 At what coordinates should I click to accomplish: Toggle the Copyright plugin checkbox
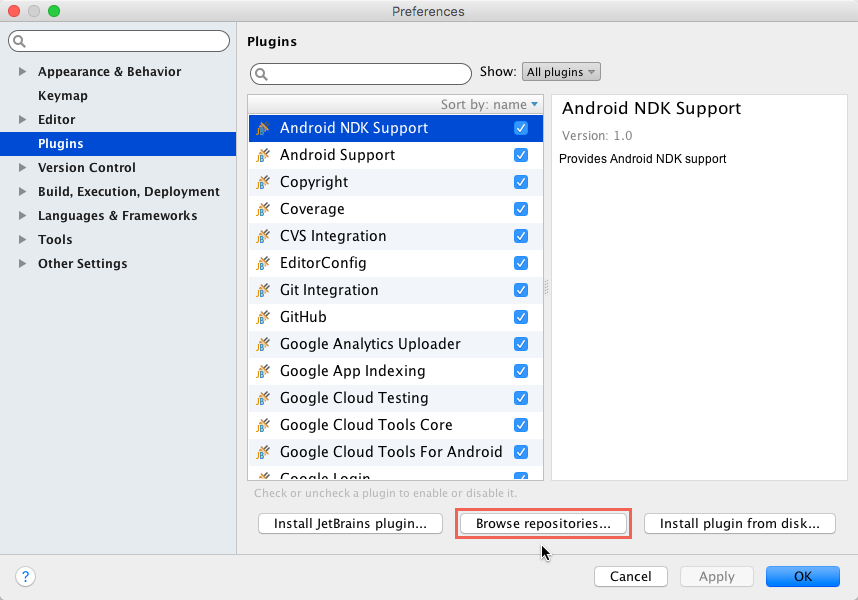[x=521, y=182]
